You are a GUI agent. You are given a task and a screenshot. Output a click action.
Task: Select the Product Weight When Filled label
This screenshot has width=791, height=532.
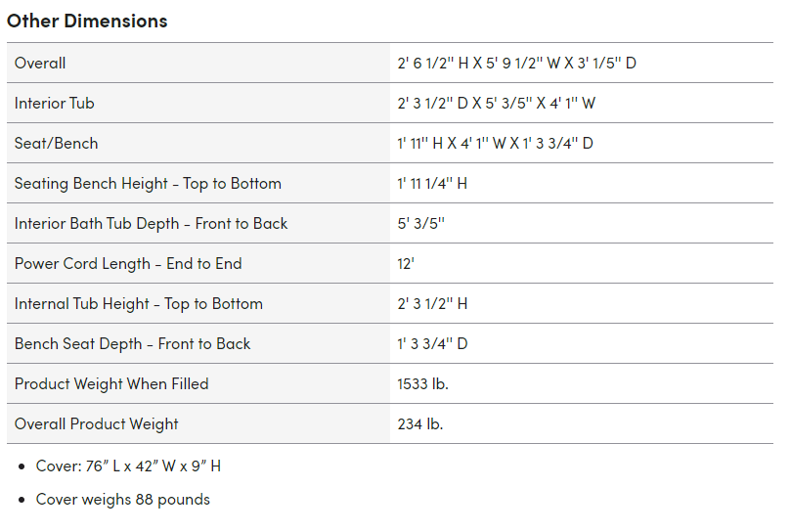click(x=111, y=384)
